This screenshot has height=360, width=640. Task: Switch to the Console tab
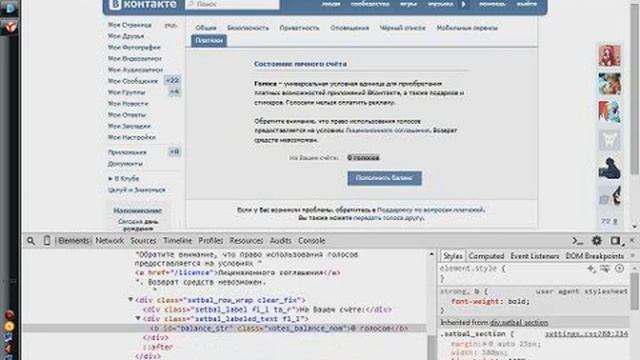pos(311,241)
